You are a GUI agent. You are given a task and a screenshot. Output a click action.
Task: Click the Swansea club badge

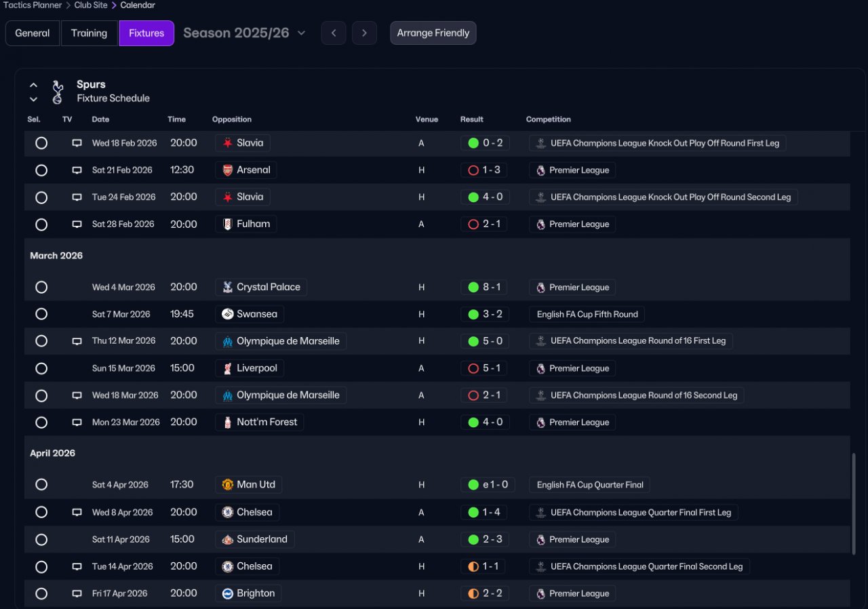coord(228,314)
